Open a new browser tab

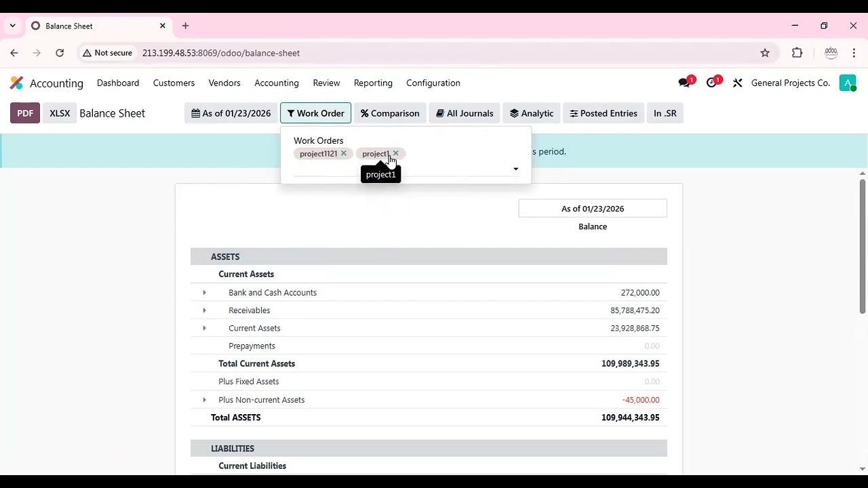point(186,26)
